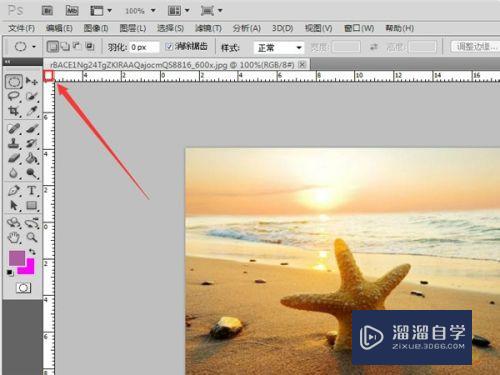
Task: Select the Paint Bucket tool
Action: point(32,158)
